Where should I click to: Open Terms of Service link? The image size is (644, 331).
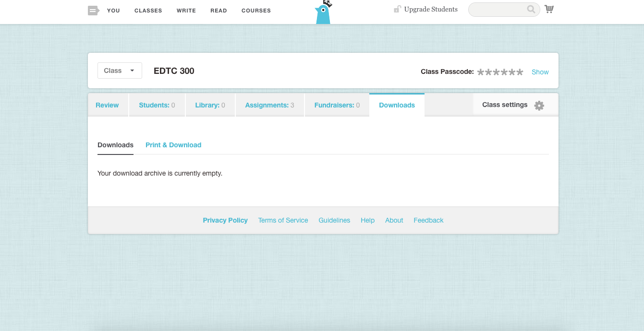pyautogui.click(x=283, y=220)
